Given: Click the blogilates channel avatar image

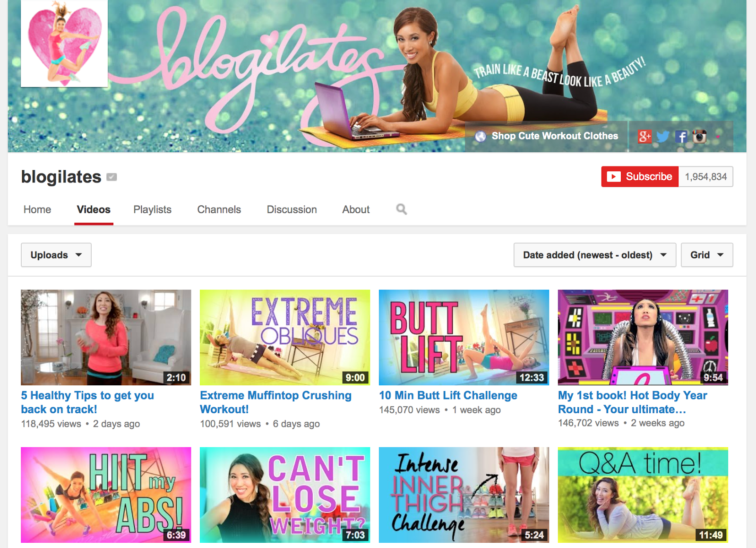Looking at the screenshot, I should point(64,43).
